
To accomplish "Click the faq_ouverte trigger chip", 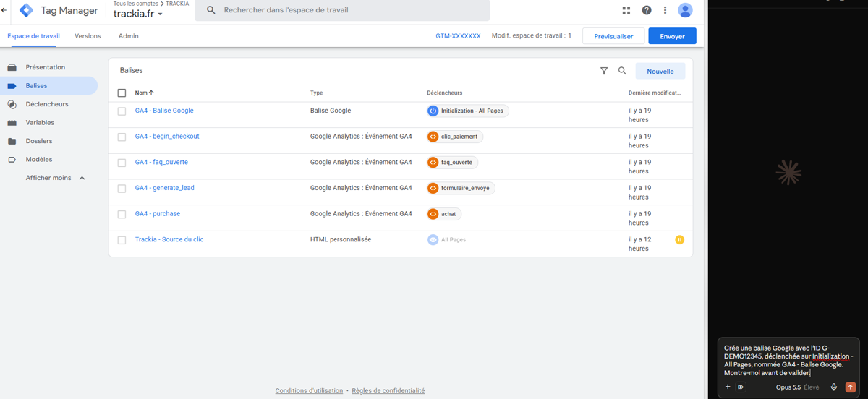I will tap(452, 163).
